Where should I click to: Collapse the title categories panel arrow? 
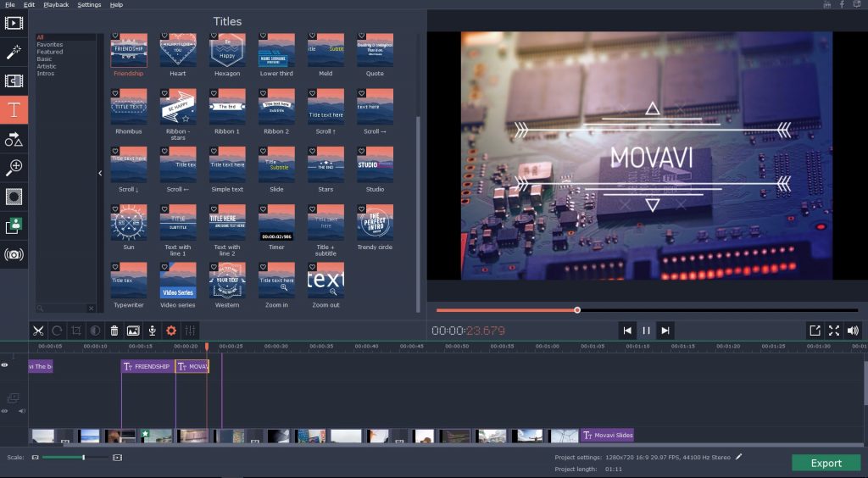[100, 173]
